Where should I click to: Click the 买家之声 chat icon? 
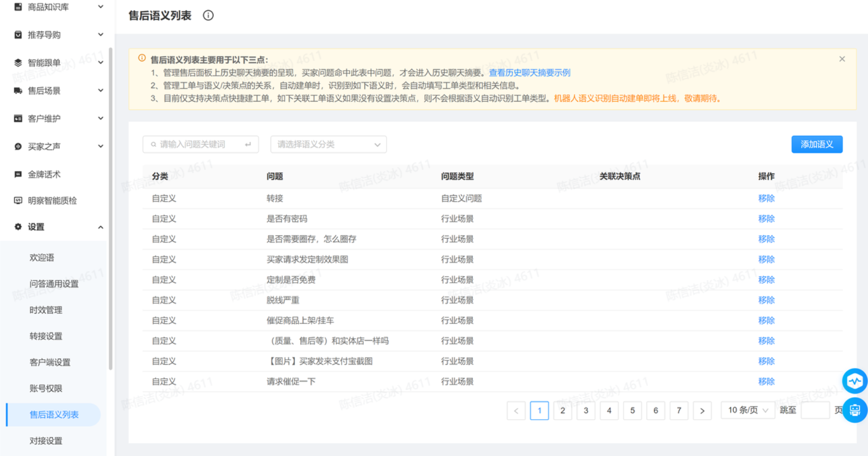pyautogui.click(x=18, y=146)
